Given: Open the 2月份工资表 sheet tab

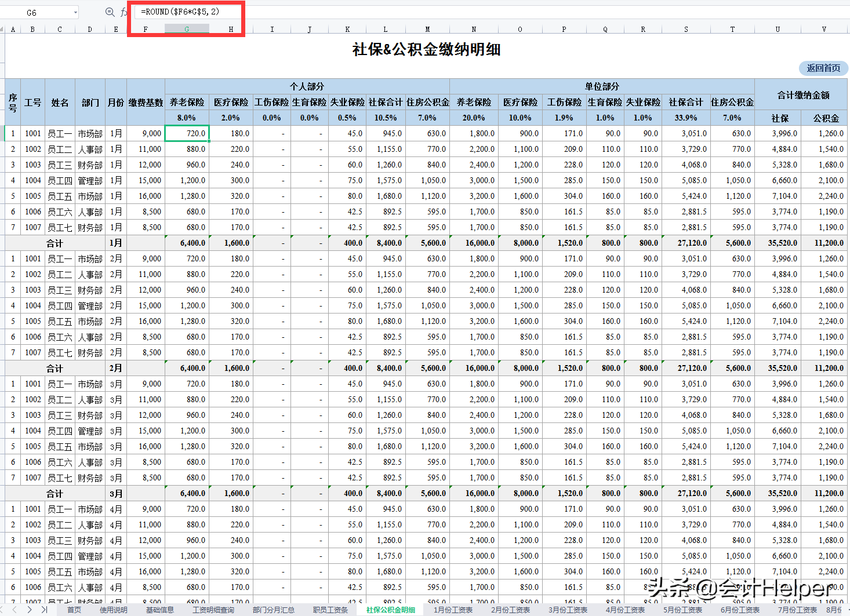Looking at the screenshot, I should point(511,610).
